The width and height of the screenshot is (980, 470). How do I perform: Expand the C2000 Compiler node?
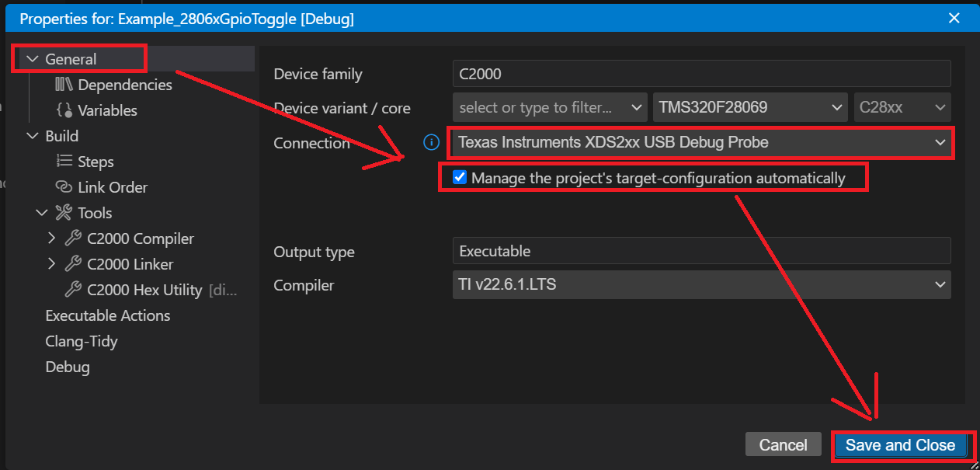pyautogui.click(x=52, y=238)
